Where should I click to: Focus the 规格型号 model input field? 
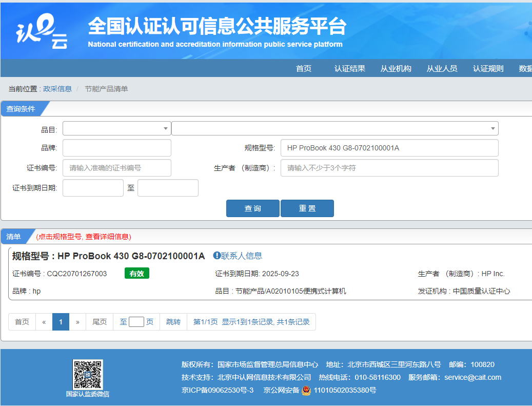[389, 148]
